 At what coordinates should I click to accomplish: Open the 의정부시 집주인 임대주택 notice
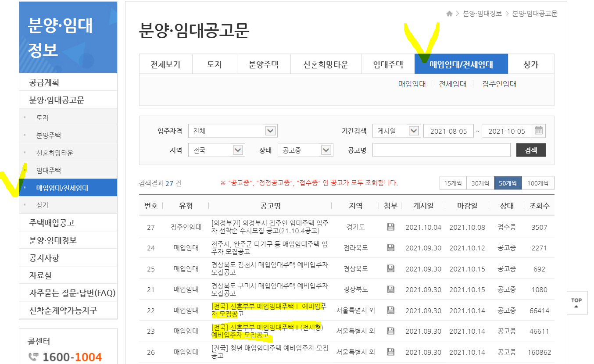coord(269,227)
